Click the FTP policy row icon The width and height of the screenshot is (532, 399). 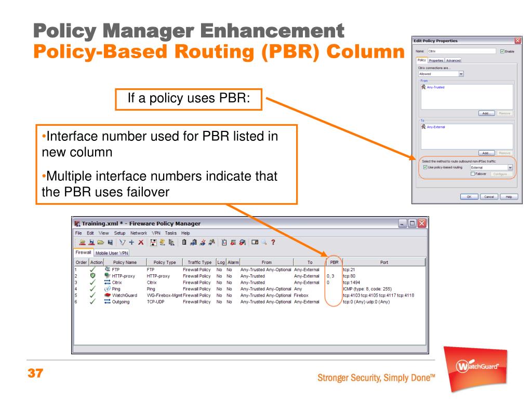(x=108, y=270)
